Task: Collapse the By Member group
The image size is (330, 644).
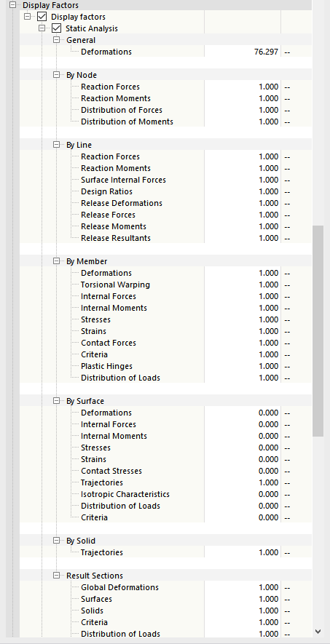Action: pos(56,261)
